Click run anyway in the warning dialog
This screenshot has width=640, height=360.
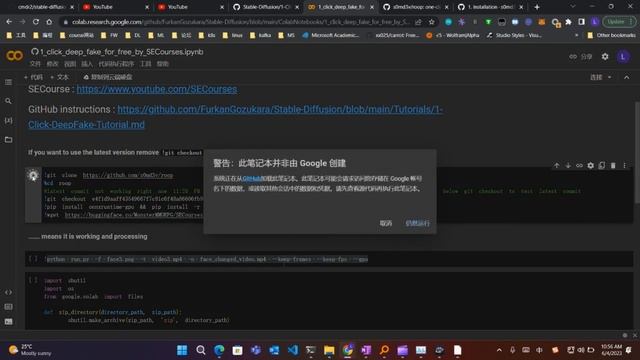pyautogui.click(x=418, y=223)
